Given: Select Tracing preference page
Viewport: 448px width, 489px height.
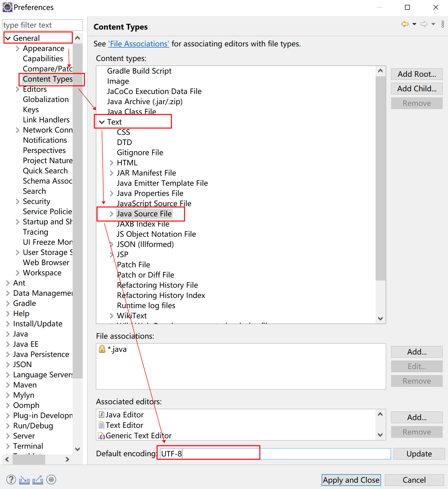Looking at the screenshot, I should (x=35, y=232).
